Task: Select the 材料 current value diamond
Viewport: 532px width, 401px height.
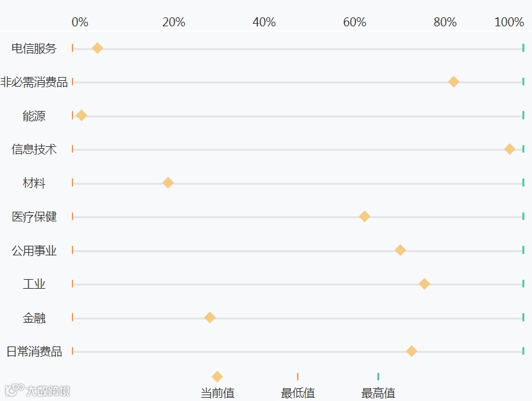Action: [168, 183]
